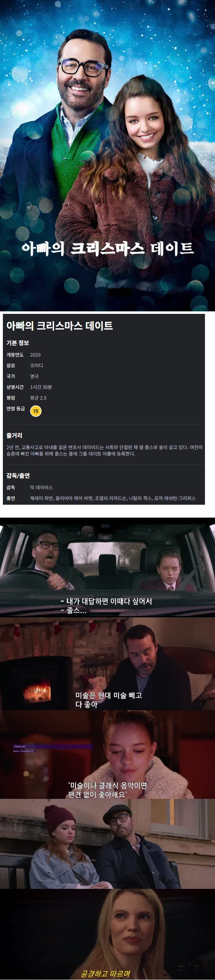Open cast member 올리비아 메이 바렛
Viewport: 215px width, 980px height.
click(74, 498)
